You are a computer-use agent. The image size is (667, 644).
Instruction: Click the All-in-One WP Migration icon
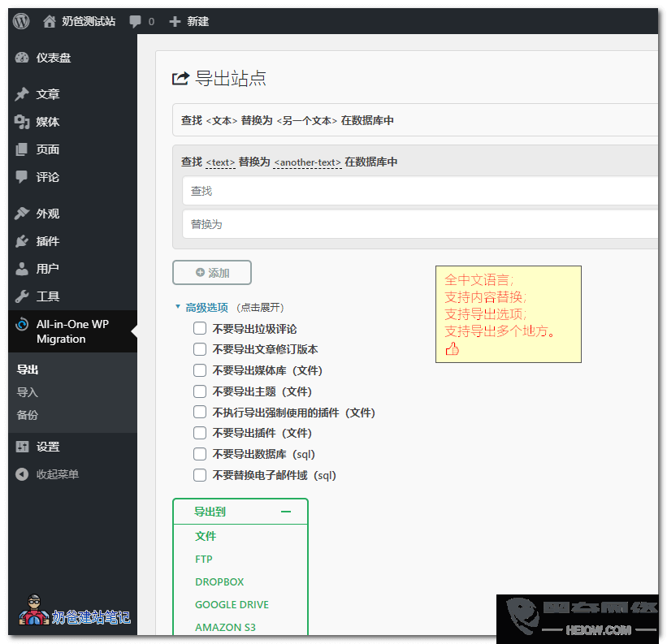tap(22, 324)
